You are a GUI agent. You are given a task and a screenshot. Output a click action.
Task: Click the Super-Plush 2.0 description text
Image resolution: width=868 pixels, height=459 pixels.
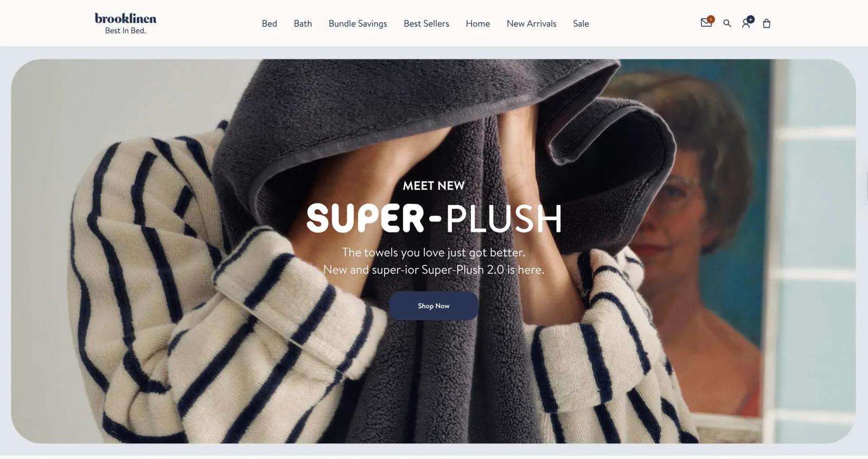(x=433, y=261)
